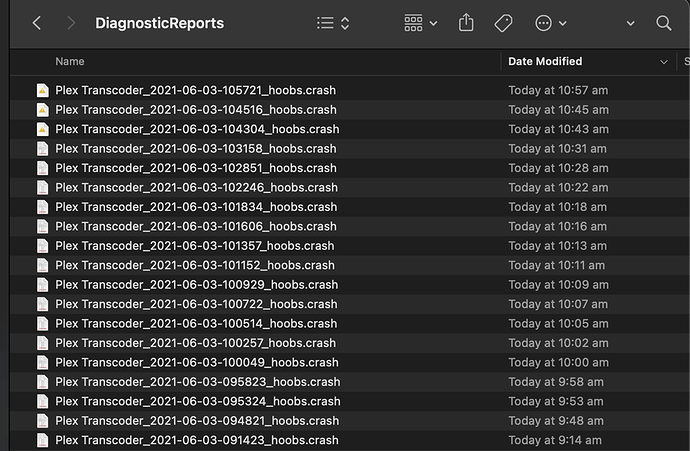690x451 pixels.
Task: Sort by the Date Modified column header
Action: (x=545, y=61)
